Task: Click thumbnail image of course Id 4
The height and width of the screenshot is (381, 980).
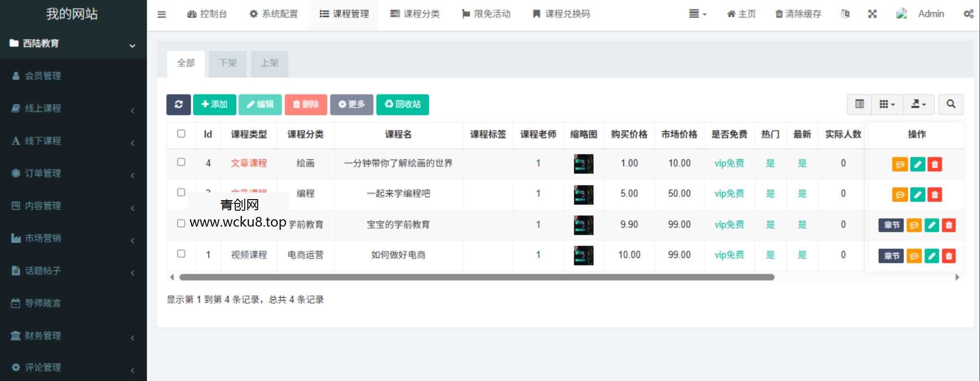Action: click(583, 164)
